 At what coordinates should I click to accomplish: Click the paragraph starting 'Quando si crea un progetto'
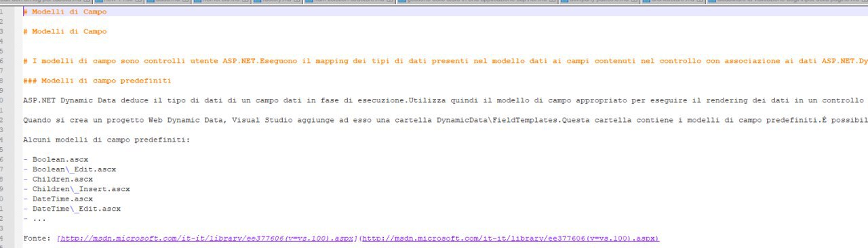[x=446, y=120]
